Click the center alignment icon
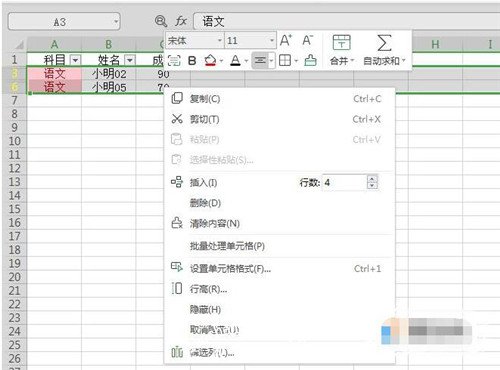 click(260, 61)
